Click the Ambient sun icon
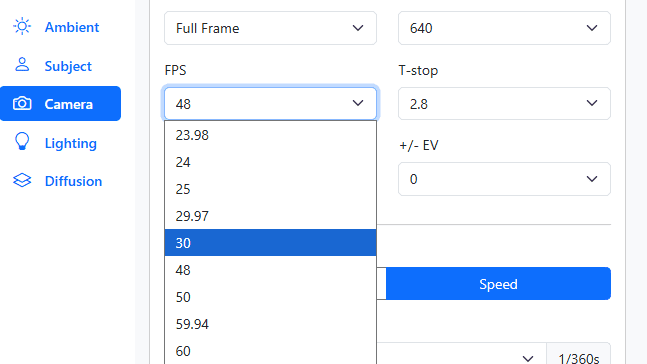The height and width of the screenshot is (364, 647). (x=22, y=27)
